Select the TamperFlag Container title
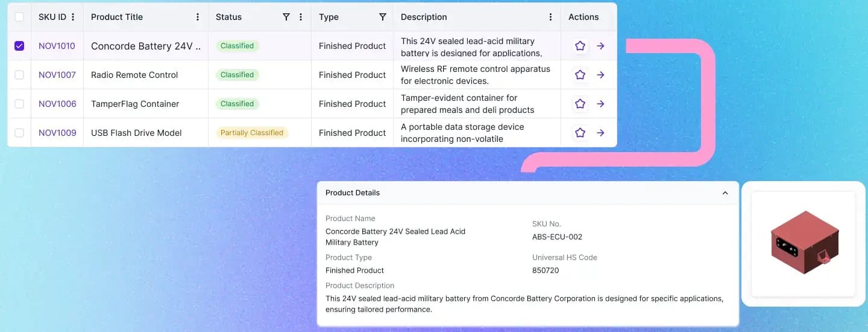This screenshot has width=868, height=332. coord(135,104)
